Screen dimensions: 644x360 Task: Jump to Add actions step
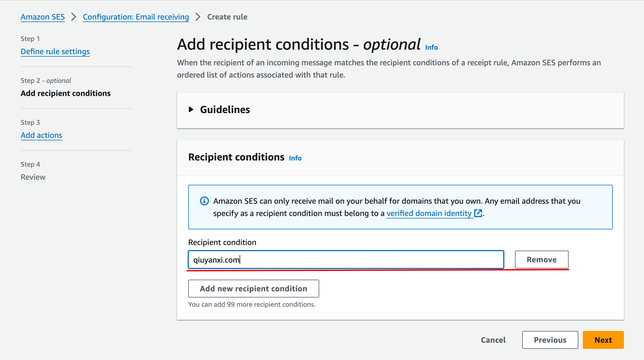tap(41, 135)
